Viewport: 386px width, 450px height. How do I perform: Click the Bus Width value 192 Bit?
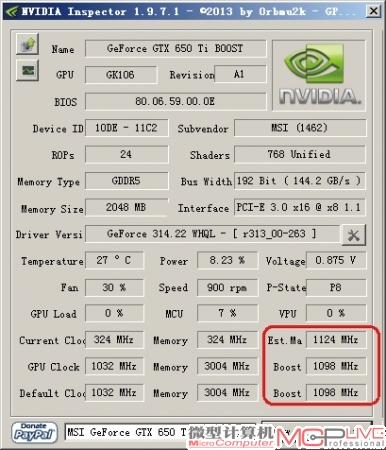pos(300,181)
